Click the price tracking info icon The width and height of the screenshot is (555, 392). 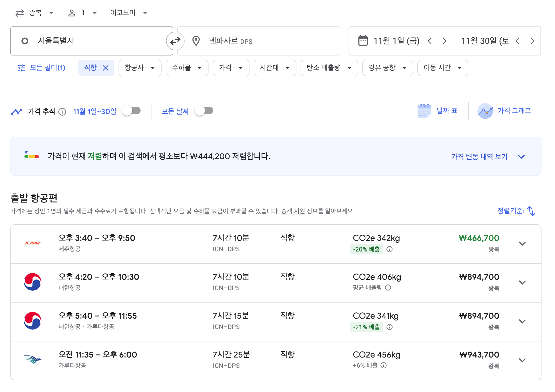[x=62, y=112]
